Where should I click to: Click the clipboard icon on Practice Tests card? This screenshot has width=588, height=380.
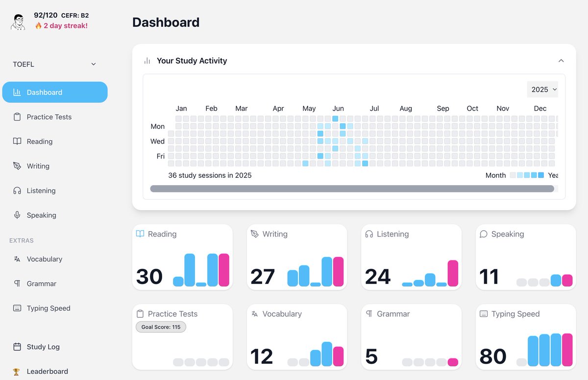[140, 313]
